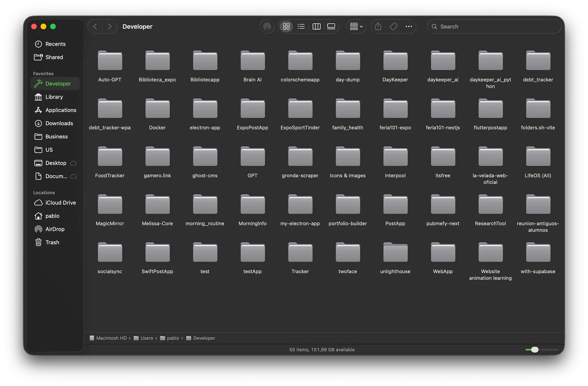Screen dimensions: 588x386
Task: Click Users in the path bar
Action: coord(146,338)
